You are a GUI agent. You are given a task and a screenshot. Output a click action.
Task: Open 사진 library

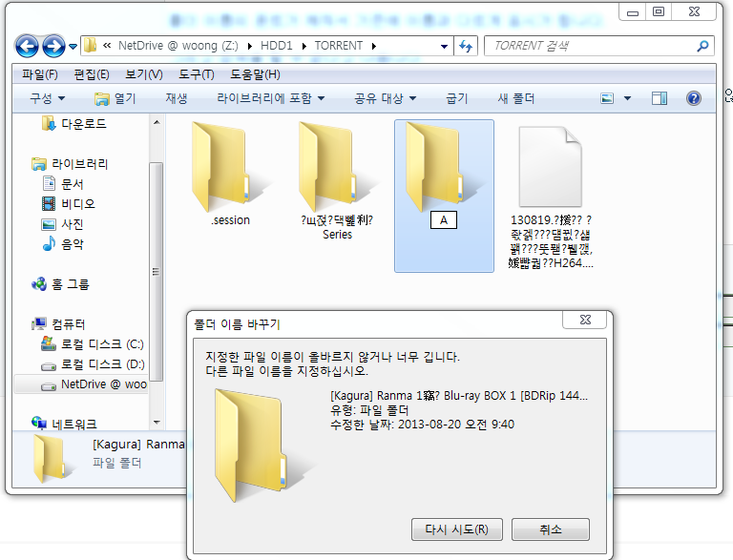(x=63, y=224)
